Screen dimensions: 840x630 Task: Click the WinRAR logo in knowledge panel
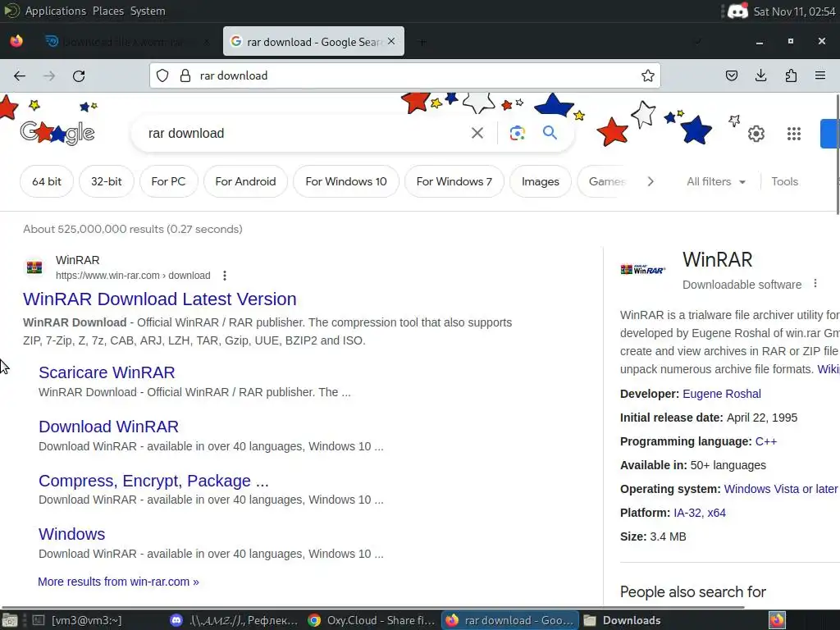(x=643, y=269)
